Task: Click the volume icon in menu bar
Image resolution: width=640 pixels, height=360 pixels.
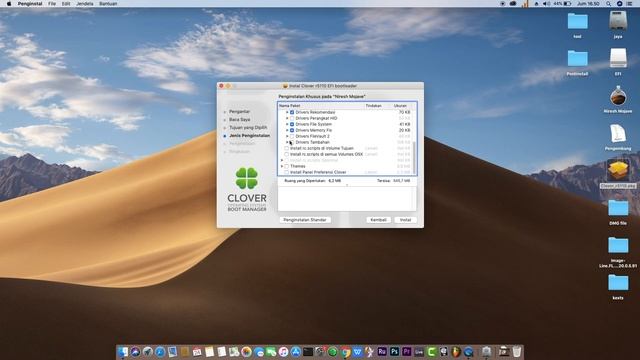Action: [546, 4]
